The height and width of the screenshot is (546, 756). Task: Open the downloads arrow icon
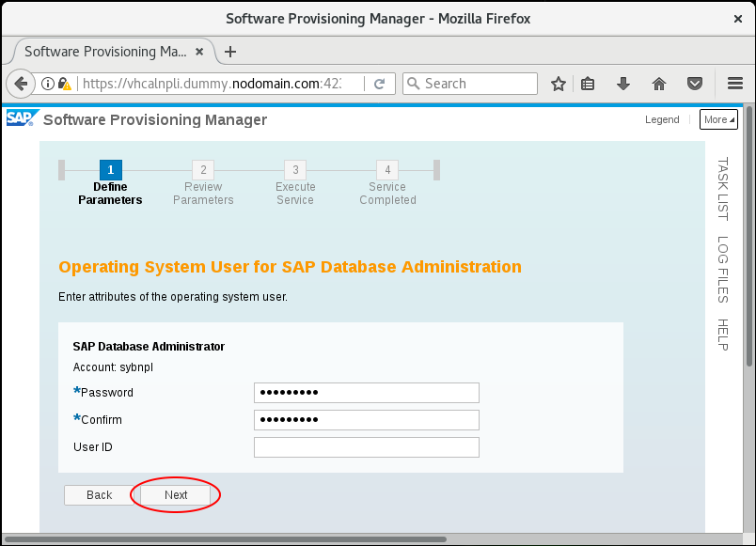pos(622,84)
